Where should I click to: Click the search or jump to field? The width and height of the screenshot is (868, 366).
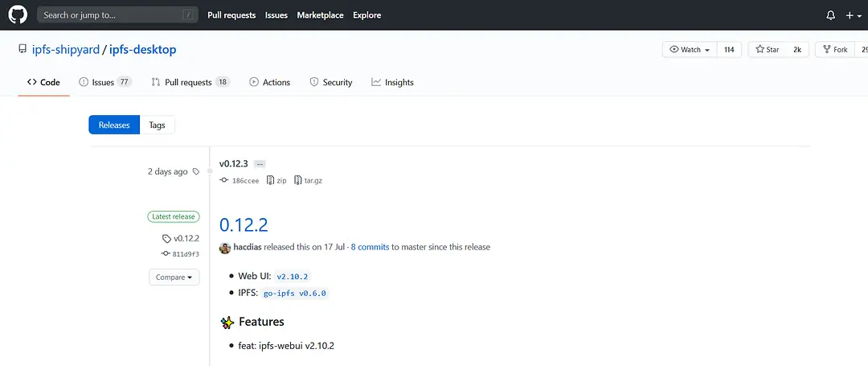117,14
